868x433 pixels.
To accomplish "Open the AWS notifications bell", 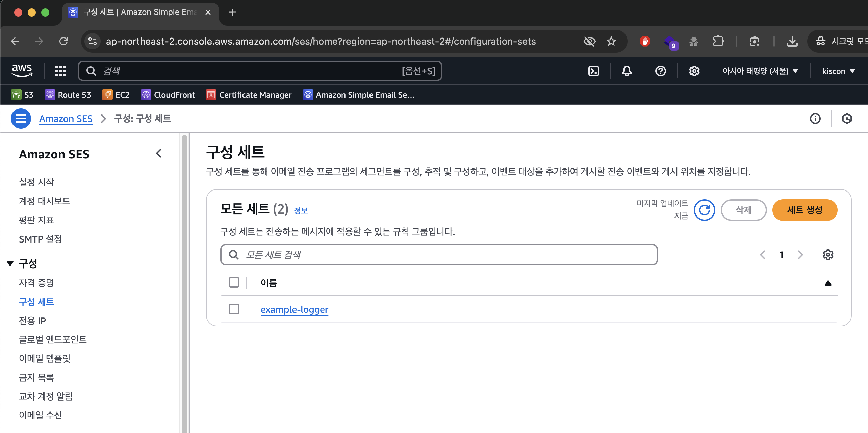I will (627, 71).
